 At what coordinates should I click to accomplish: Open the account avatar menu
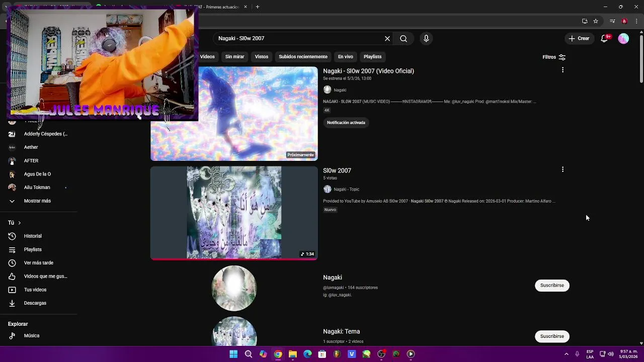point(623,38)
